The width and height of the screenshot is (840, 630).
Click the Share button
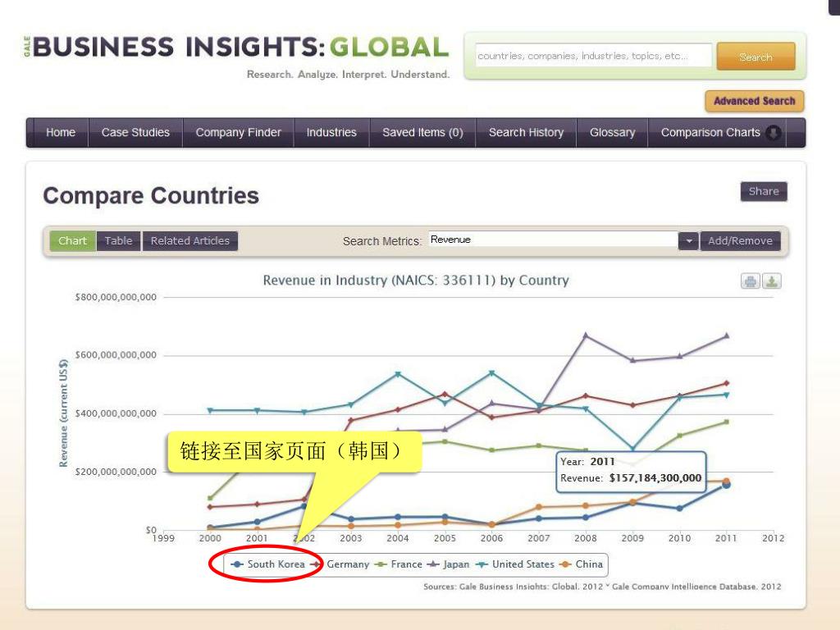(764, 191)
